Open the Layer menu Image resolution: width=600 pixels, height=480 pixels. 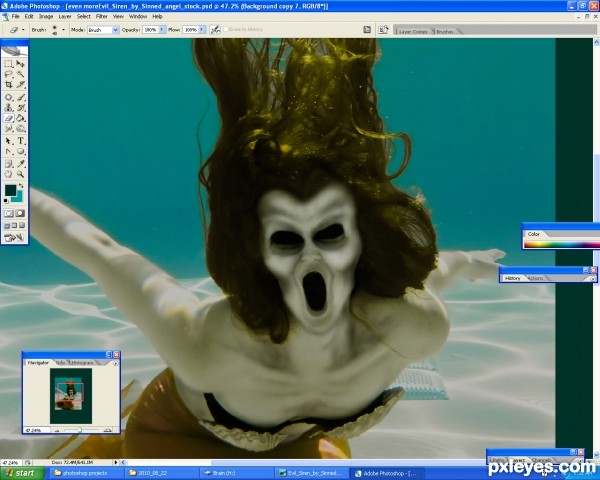(x=65, y=16)
